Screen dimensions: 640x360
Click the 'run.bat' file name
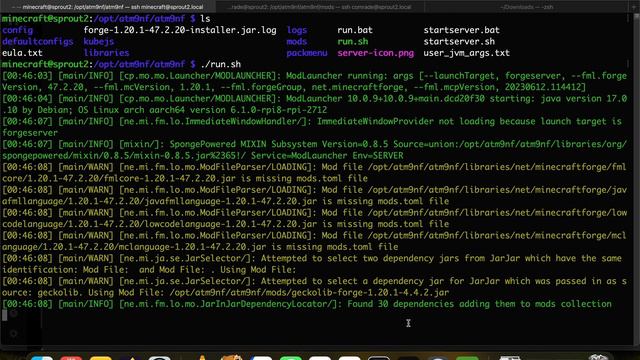coord(355,30)
